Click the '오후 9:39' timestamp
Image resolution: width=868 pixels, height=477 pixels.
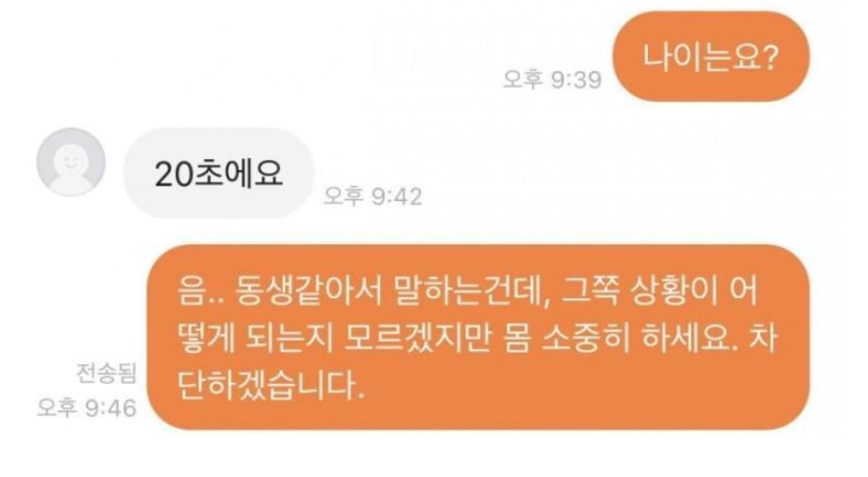point(552,79)
